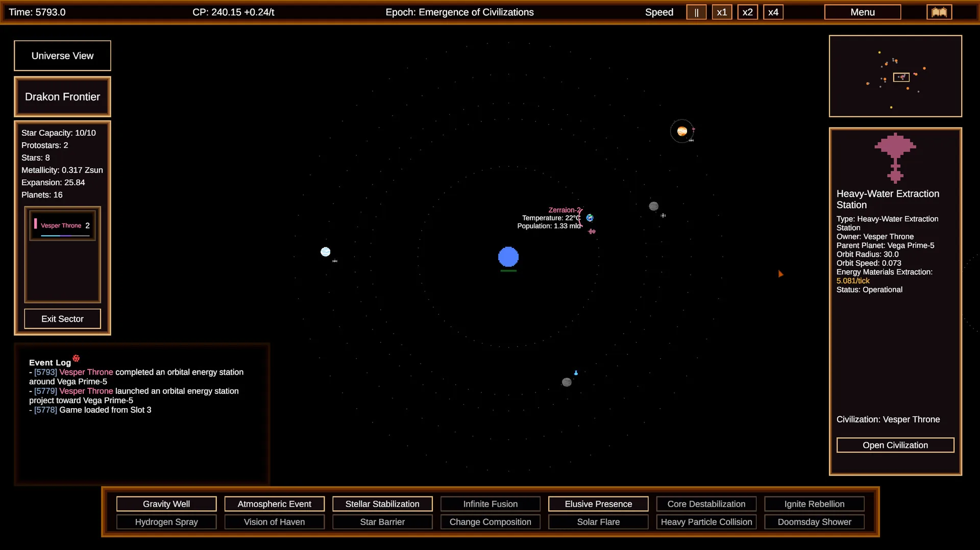Image resolution: width=980 pixels, height=550 pixels.
Task: Click the pink extraction station near Zerraion-2
Action: pyautogui.click(x=592, y=231)
